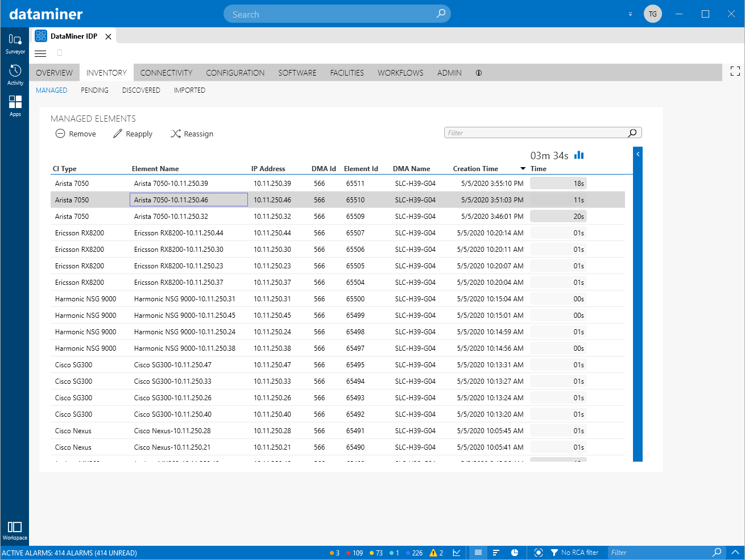745x560 pixels.
Task: Sort table by DMA Name column header
Action: pyautogui.click(x=411, y=169)
